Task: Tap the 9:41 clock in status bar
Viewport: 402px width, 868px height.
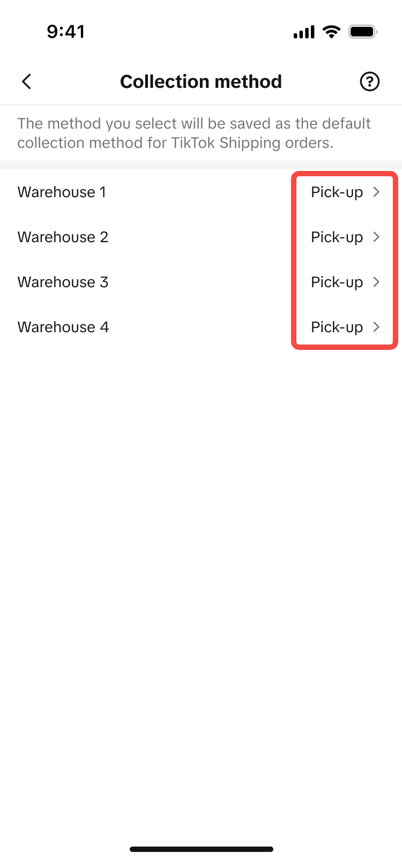Action: click(x=65, y=32)
